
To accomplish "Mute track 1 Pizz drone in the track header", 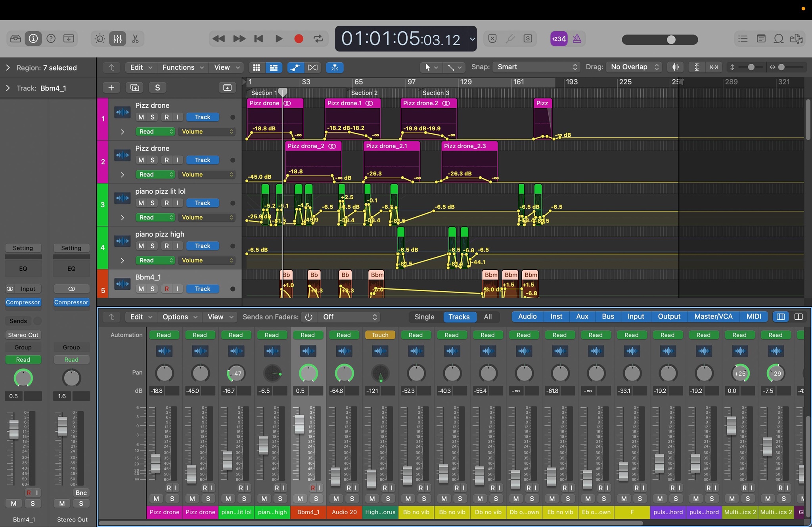I will (x=141, y=117).
